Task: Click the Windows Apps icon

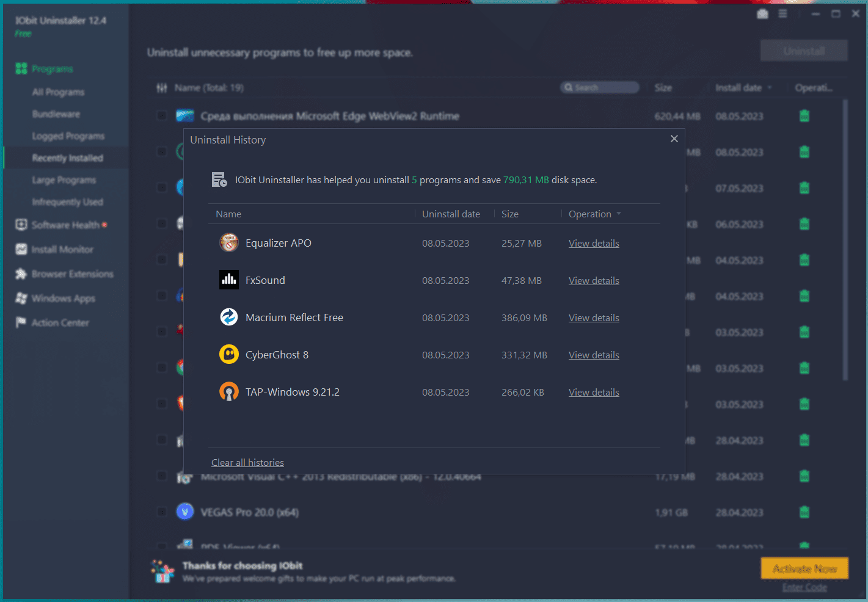Action: tap(21, 298)
